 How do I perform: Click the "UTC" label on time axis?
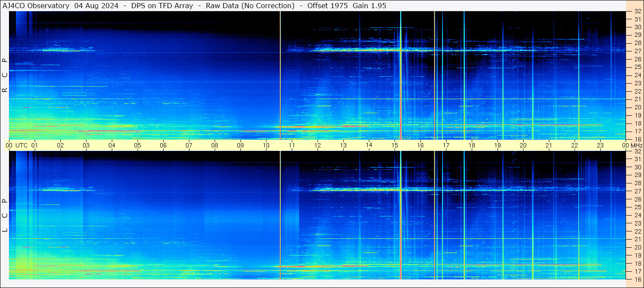(x=21, y=145)
